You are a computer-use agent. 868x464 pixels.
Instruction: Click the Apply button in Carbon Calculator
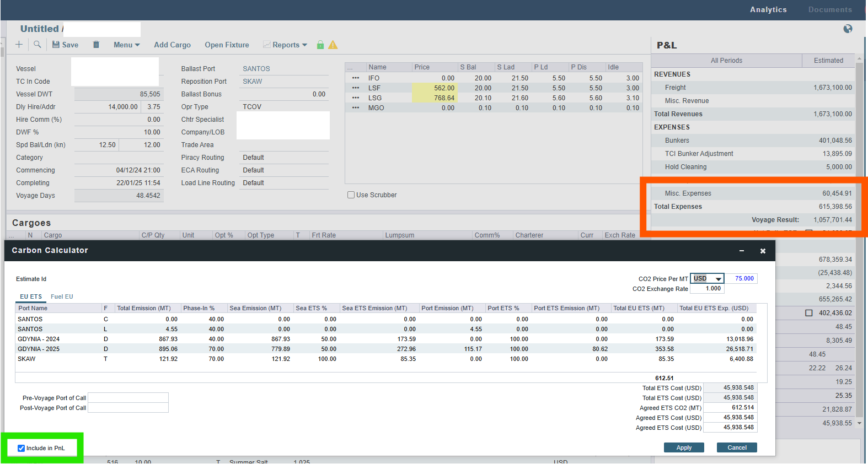684,447
